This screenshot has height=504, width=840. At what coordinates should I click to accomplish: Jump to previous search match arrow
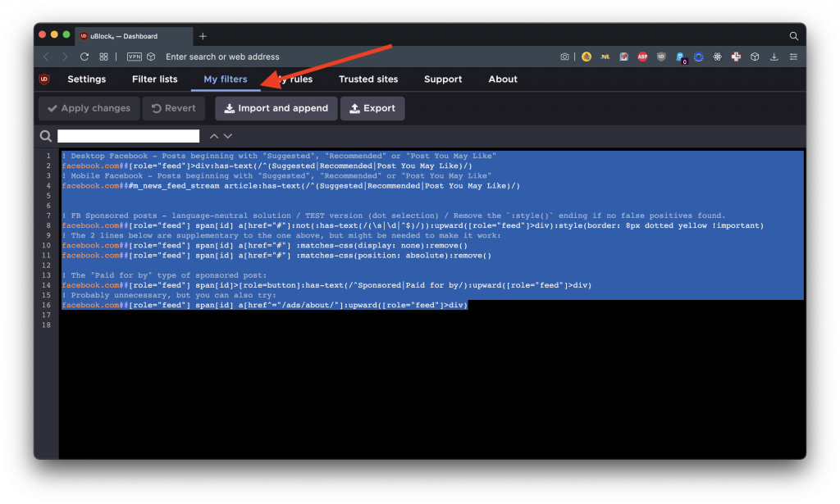point(214,136)
